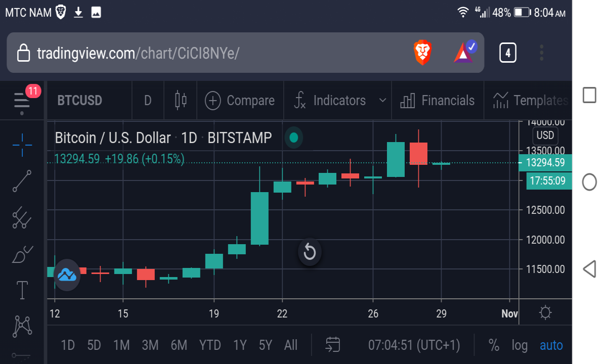
Task: Click the Brave shields lion icon
Action: pos(422,53)
